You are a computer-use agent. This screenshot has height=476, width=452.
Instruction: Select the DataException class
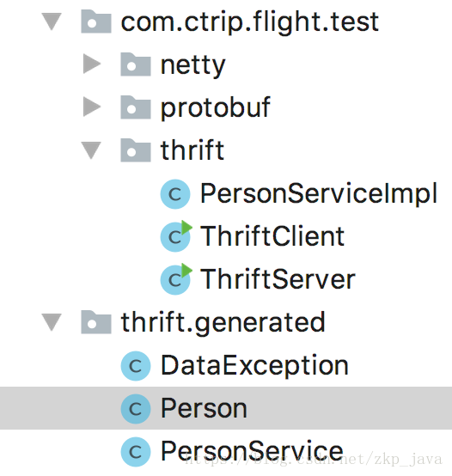254,365
